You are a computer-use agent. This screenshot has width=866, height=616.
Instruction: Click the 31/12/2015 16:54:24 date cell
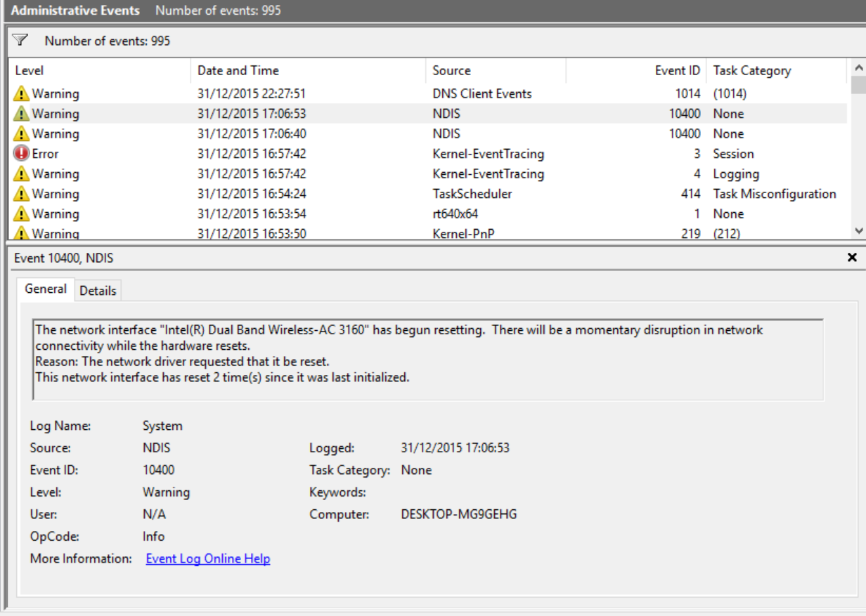point(252,194)
